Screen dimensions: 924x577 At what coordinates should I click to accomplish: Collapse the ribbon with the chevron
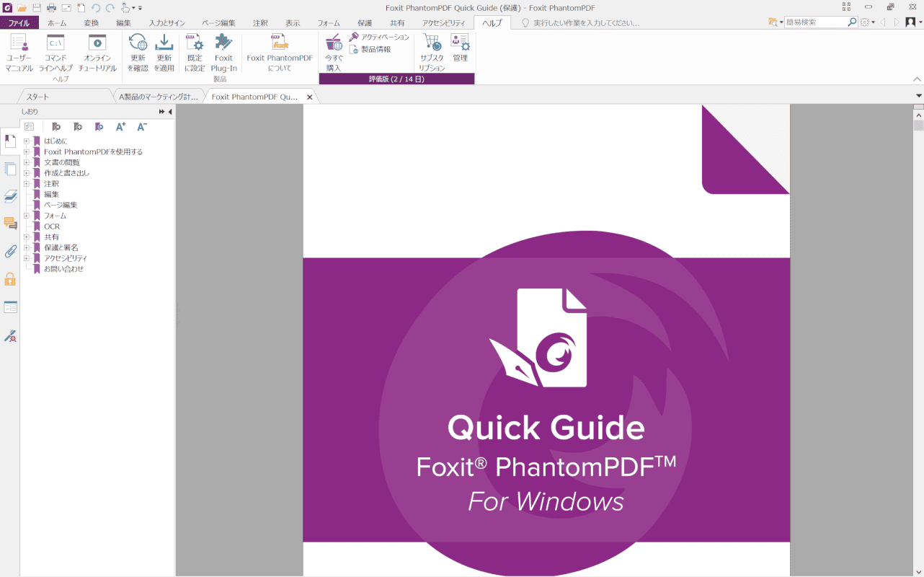pos(917,79)
